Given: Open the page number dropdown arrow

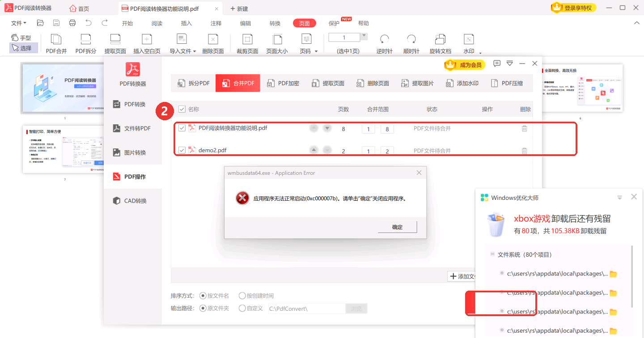Looking at the screenshot, I should (364, 36).
